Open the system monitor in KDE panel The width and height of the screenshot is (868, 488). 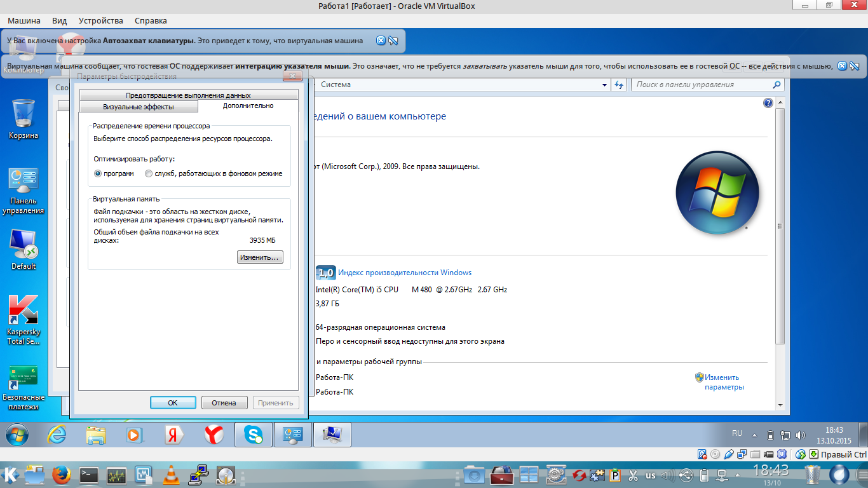click(x=116, y=475)
